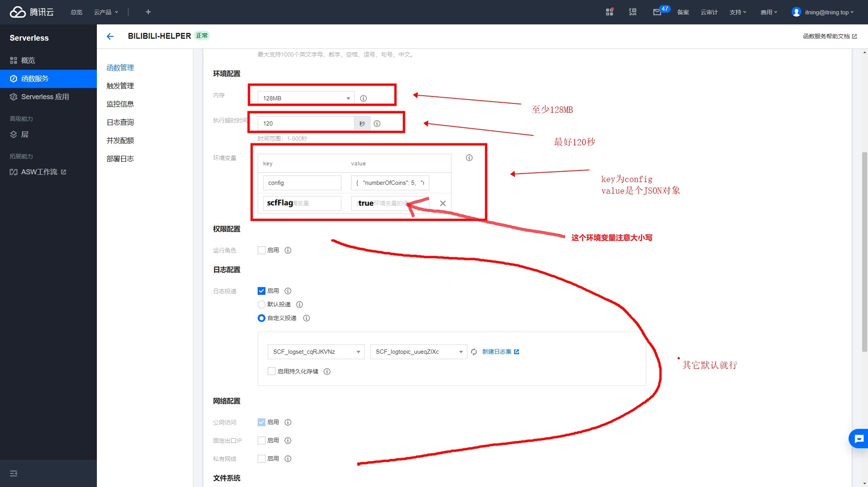Check 启用持久化存储 checkbox
Viewport: 868px width, 487px height.
[x=272, y=372]
